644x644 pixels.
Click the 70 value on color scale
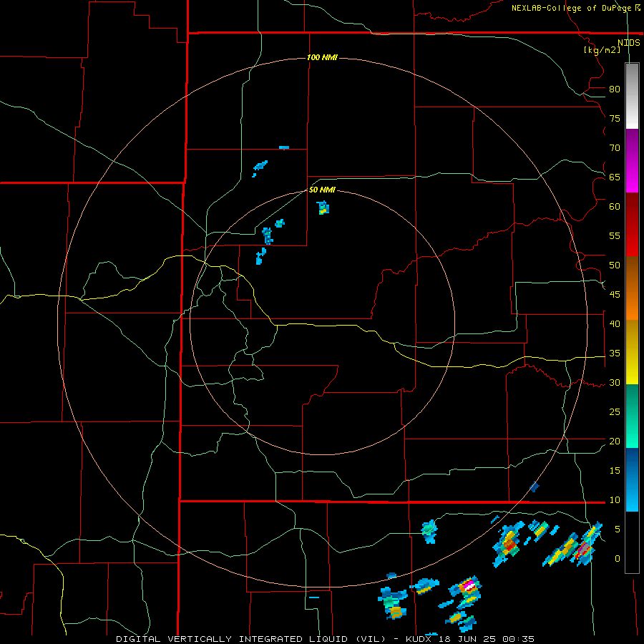tap(615, 148)
